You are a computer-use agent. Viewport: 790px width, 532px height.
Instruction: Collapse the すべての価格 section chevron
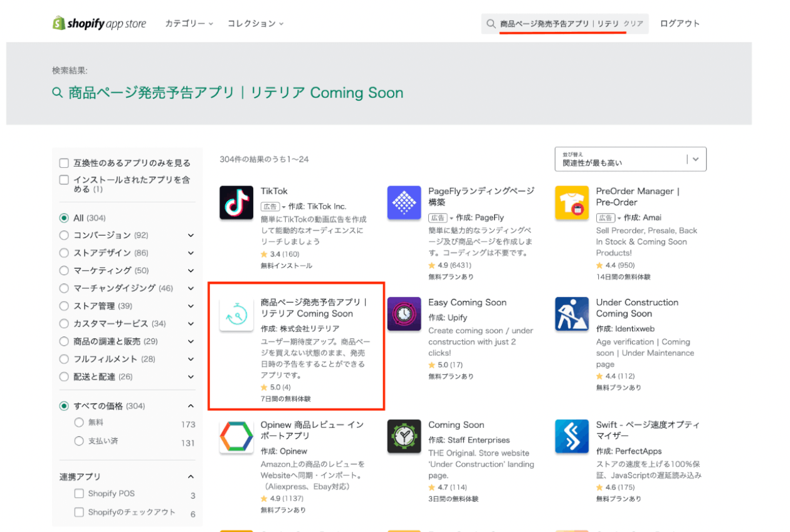click(x=191, y=406)
